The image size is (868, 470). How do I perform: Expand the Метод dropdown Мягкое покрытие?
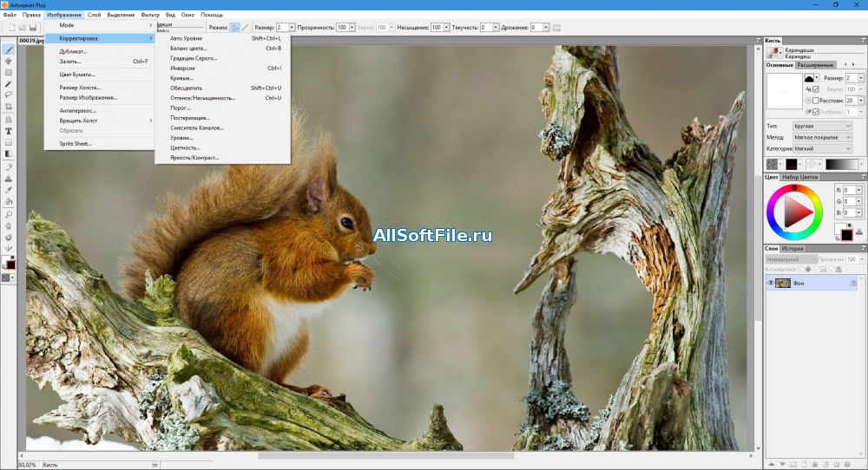pos(822,137)
